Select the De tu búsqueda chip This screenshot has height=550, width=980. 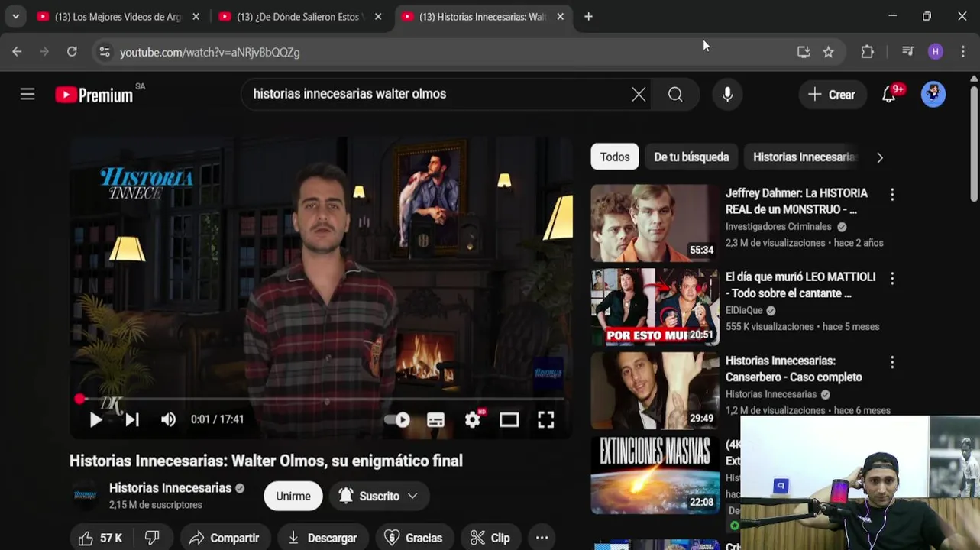coord(691,157)
